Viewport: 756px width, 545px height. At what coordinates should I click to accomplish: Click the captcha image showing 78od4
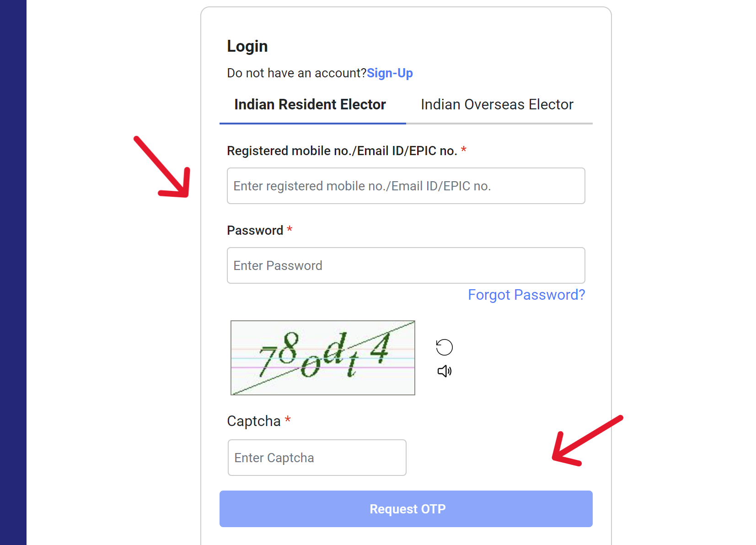[322, 358]
